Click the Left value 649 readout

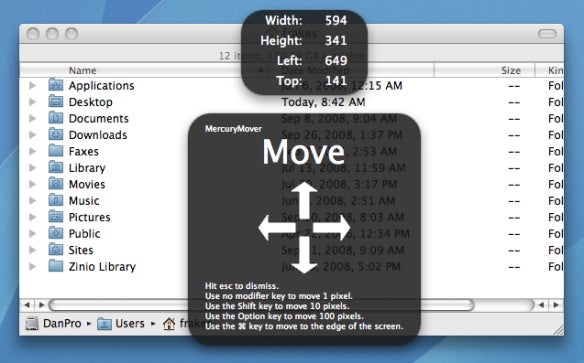336,61
